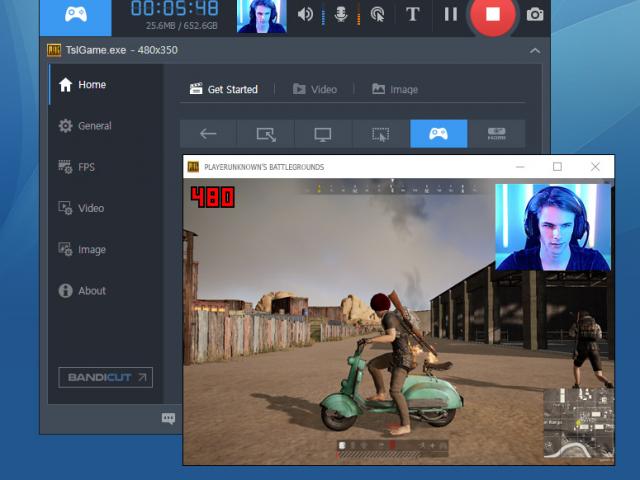Take a screenshot with the camera icon
640x480 pixels.
pyautogui.click(x=535, y=15)
